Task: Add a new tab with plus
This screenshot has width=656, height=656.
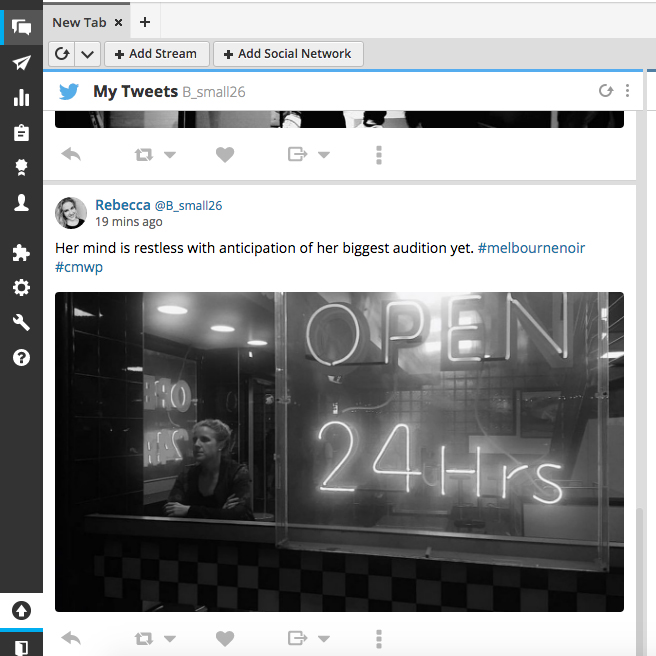Action: click(x=144, y=22)
